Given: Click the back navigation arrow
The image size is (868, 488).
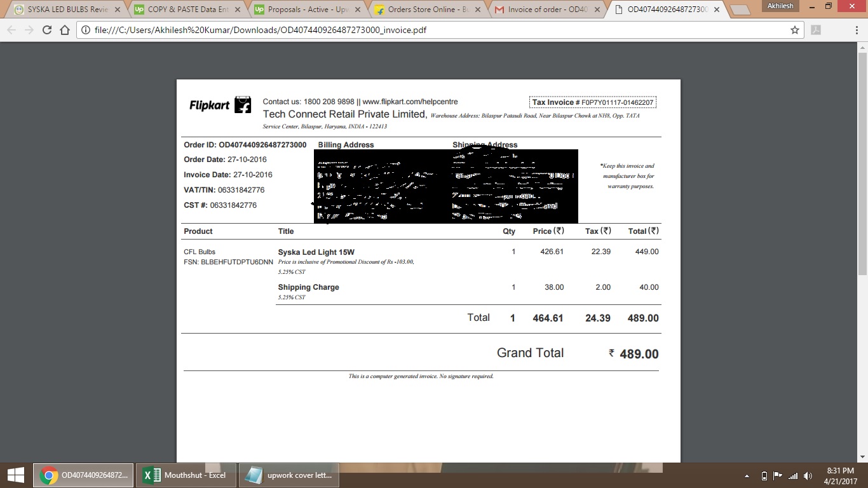Looking at the screenshot, I should pos(11,30).
